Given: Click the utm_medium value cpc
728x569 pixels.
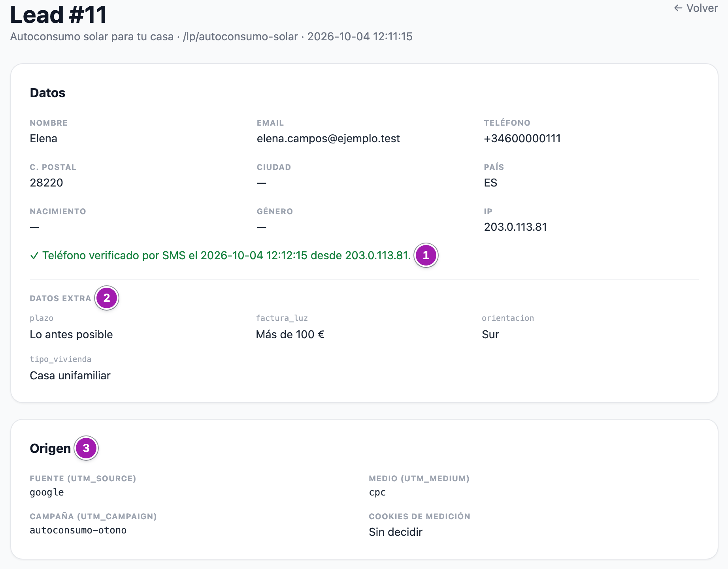Looking at the screenshot, I should click(377, 492).
